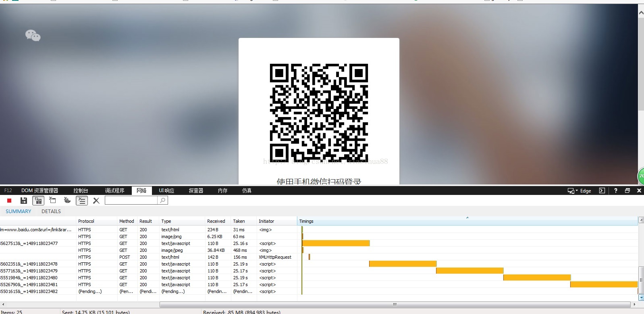Sort by Result column header

tap(148, 221)
